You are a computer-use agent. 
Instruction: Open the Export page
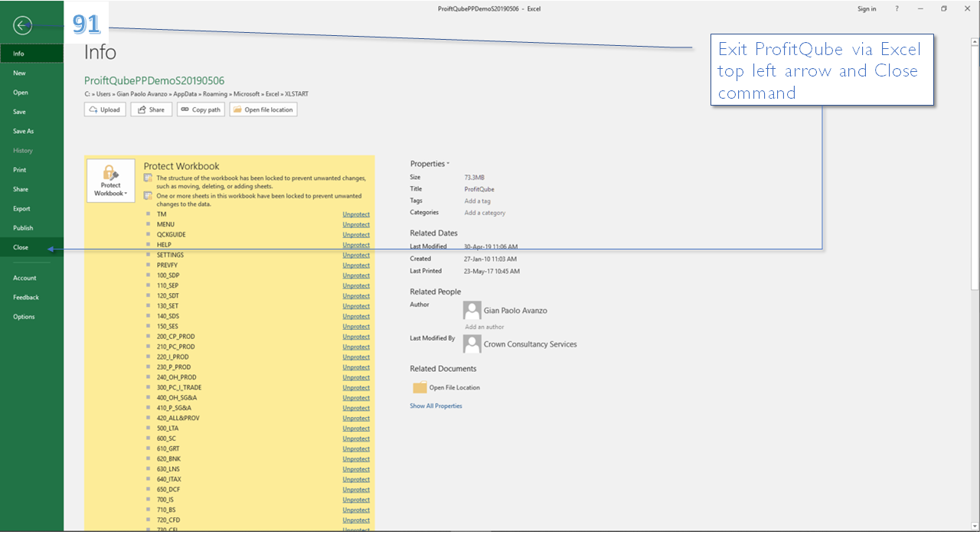point(31,208)
